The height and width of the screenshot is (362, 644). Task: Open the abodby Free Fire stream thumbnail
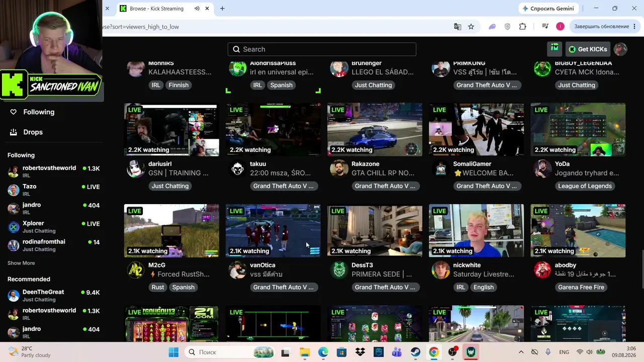tap(578, 231)
